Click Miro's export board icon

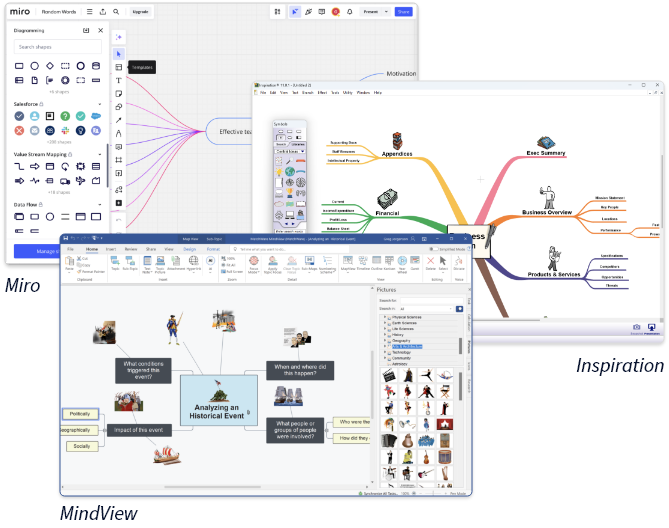click(x=103, y=12)
